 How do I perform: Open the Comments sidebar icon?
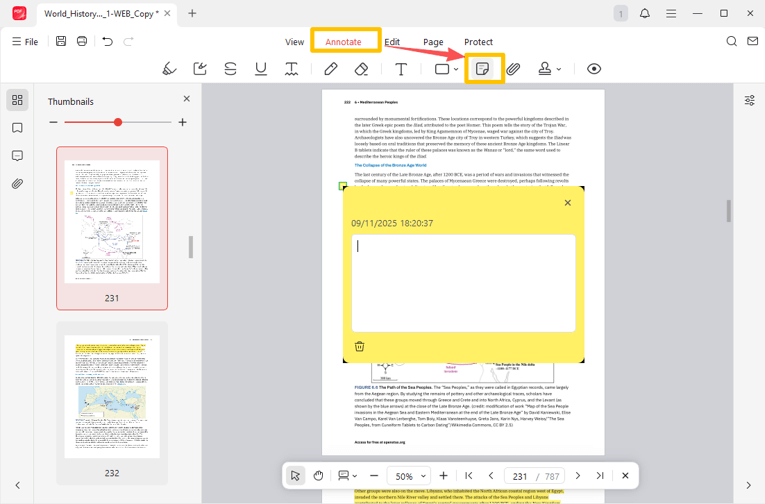point(17,156)
